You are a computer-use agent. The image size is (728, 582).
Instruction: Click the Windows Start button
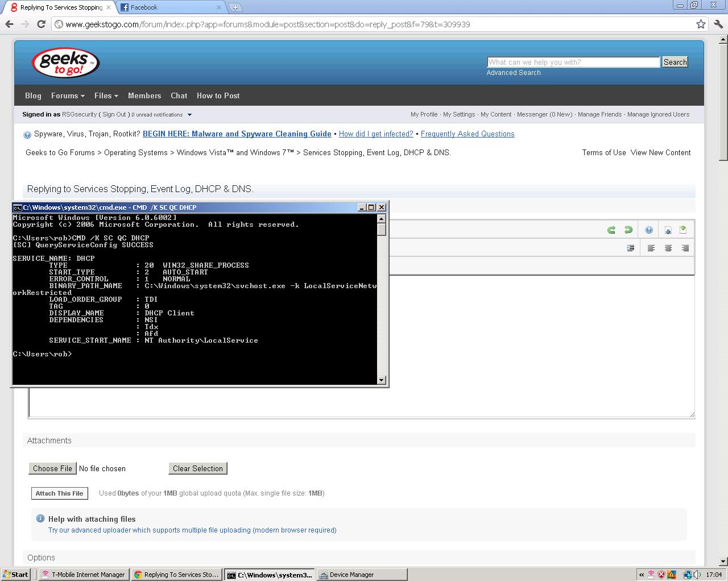pos(15,575)
